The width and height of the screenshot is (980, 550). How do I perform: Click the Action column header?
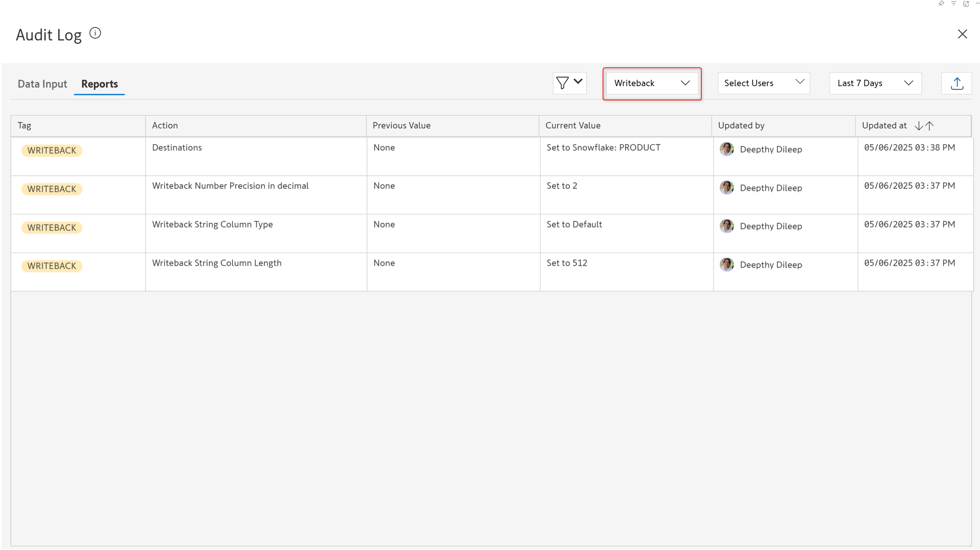pyautogui.click(x=165, y=125)
